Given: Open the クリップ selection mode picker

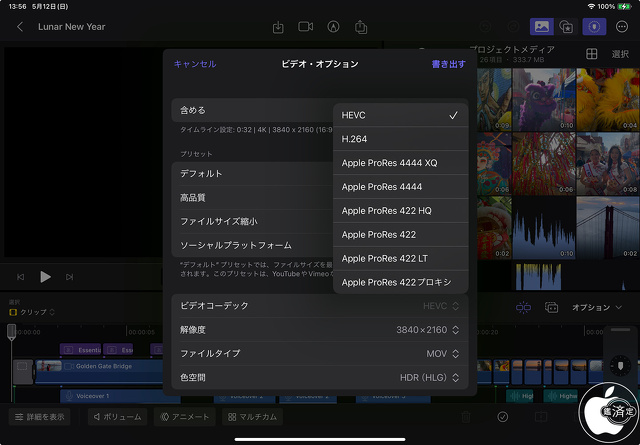Looking at the screenshot, I should click(32, 312).
